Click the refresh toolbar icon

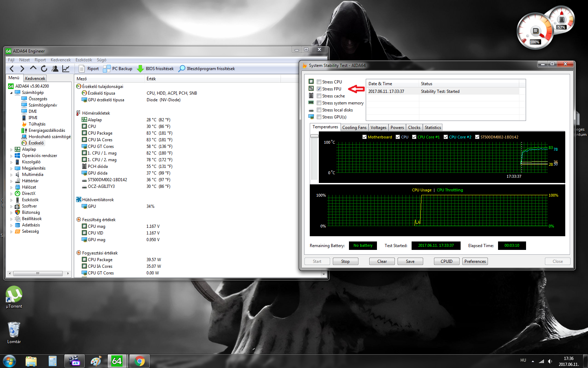click(44, 69)
